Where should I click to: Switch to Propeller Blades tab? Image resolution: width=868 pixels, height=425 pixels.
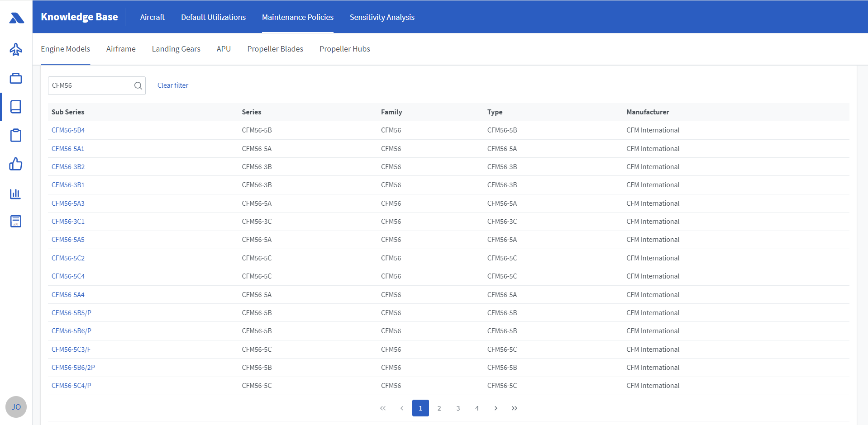coord(275,49)
